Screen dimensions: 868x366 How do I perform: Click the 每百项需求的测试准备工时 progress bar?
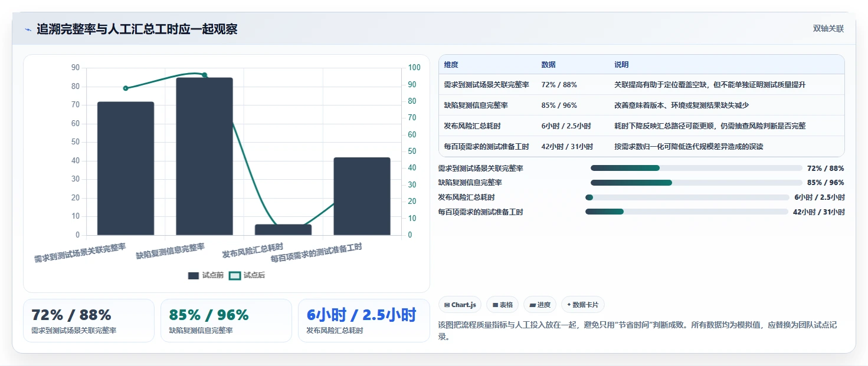pos(687,212)
